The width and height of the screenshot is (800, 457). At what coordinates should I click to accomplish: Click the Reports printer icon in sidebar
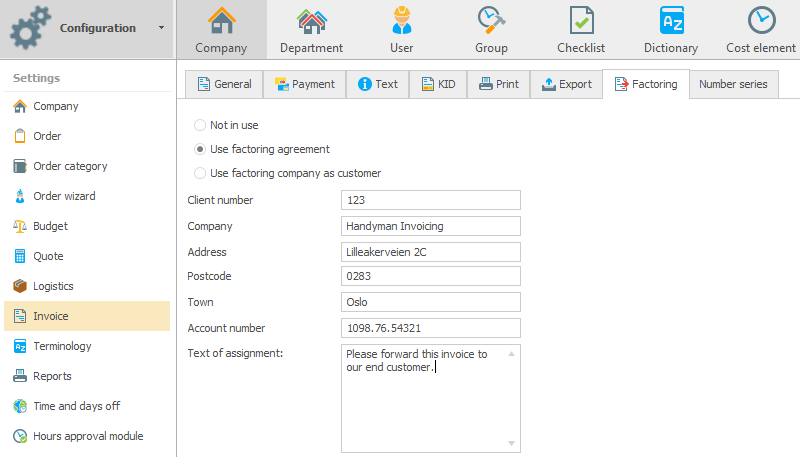click(20, 376)
